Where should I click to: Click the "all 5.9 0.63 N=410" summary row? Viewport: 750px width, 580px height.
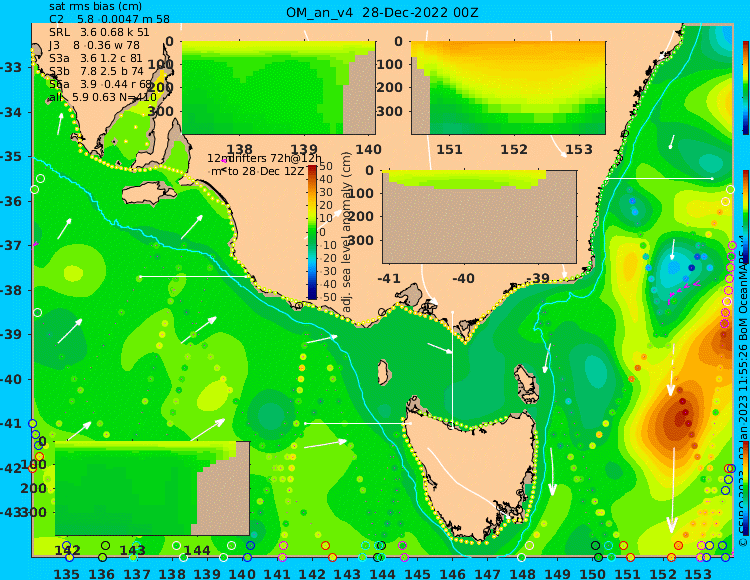coord(102,97)
